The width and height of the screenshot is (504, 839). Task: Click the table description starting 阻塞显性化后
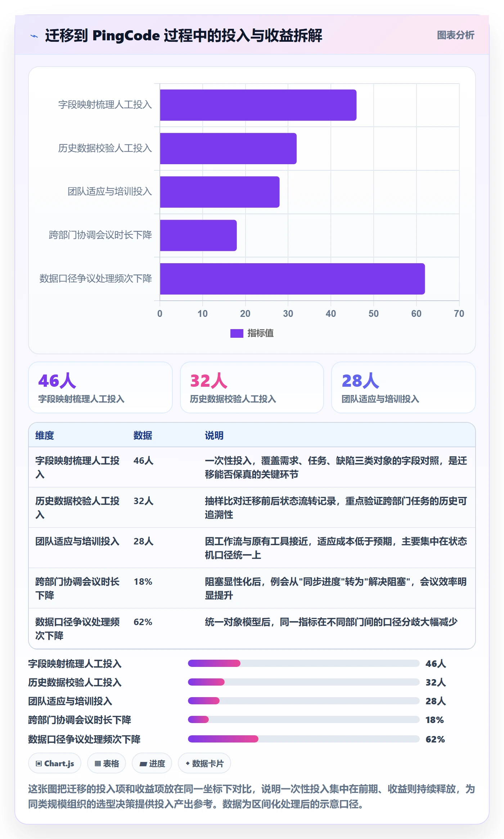[336, 588]
